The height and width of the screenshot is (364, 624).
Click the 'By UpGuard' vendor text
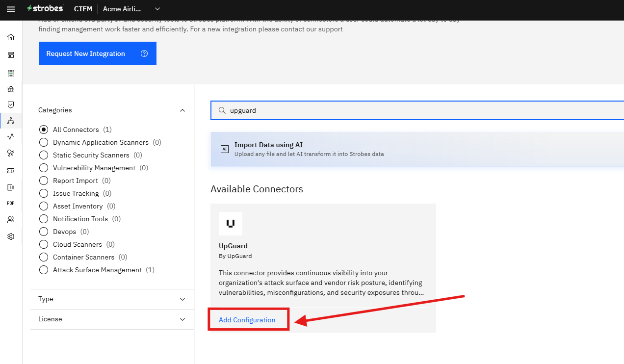click(x=235, y=256)
